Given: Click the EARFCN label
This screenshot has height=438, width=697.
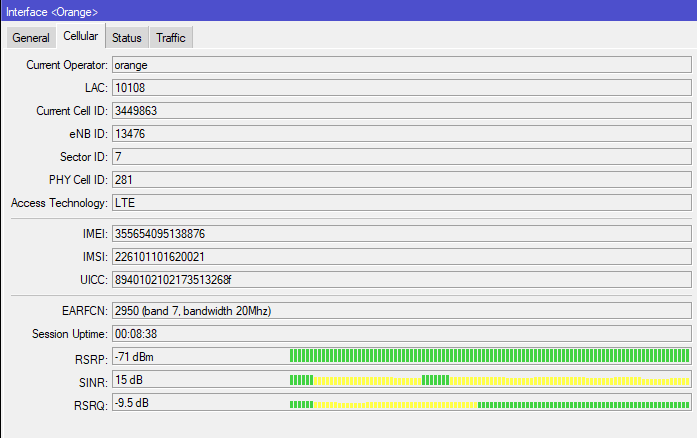Looking at the screenshot, I should point(85,311).
